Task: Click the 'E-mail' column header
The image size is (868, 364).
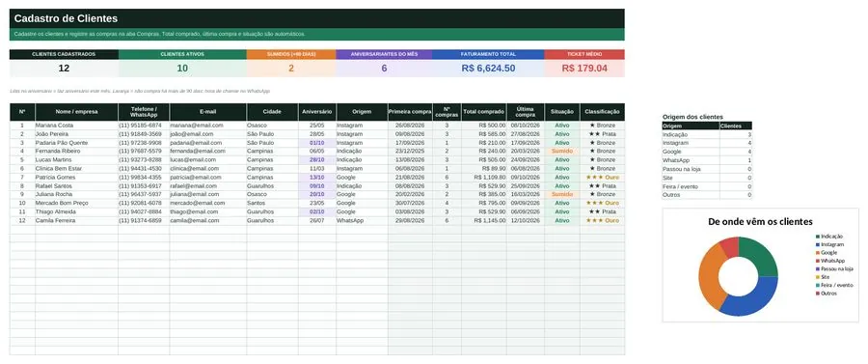Action: click(208, 112)
